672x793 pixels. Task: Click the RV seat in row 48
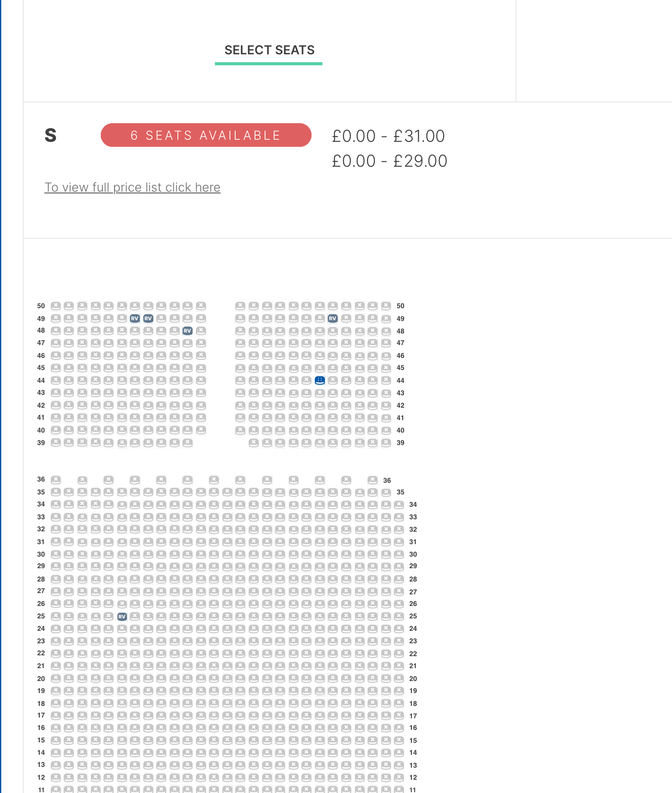pyautogui.click(x=187, y=331)
